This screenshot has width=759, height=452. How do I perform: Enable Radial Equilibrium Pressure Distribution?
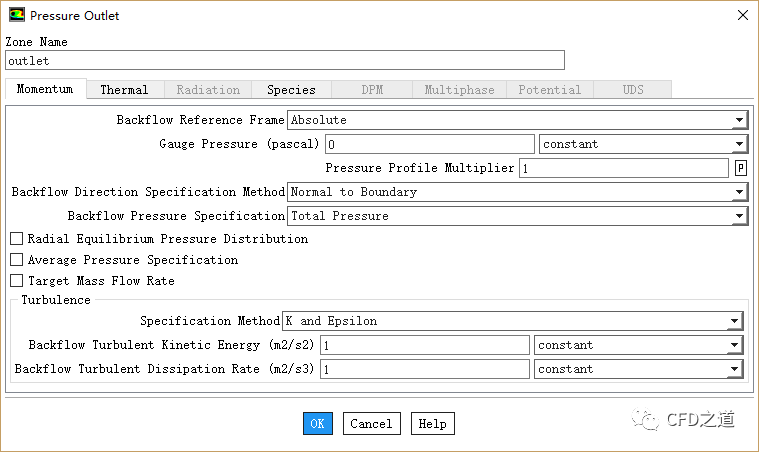16,239
